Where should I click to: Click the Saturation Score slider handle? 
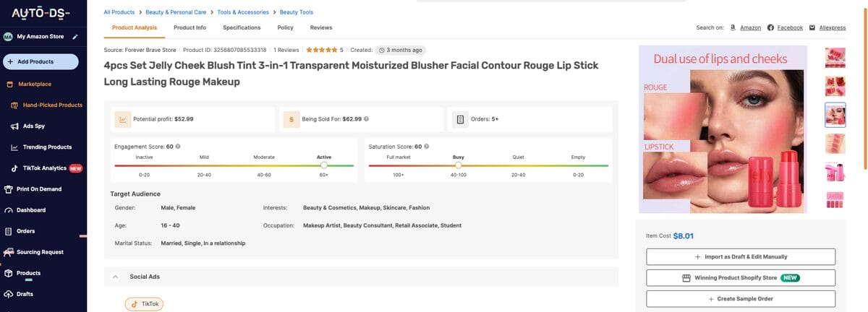pos(458,165)
